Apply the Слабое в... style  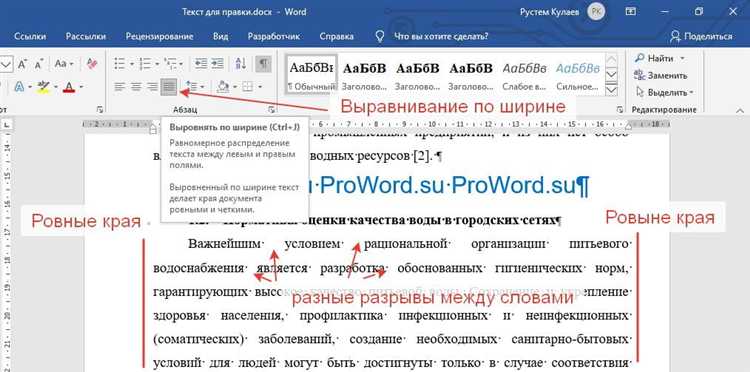(x=524, y=75)
